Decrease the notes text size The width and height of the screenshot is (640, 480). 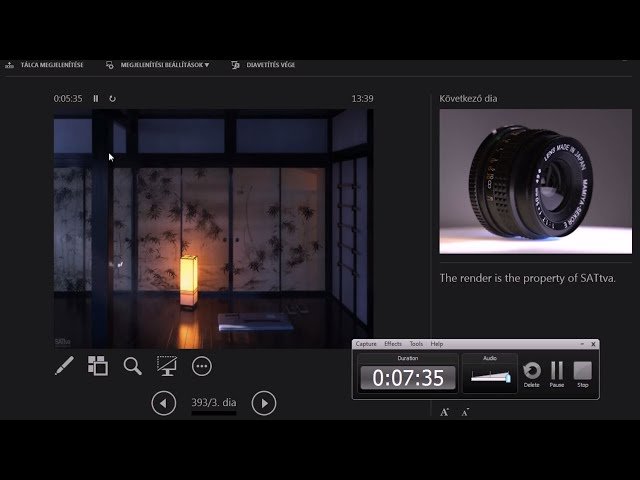(465, 413)
